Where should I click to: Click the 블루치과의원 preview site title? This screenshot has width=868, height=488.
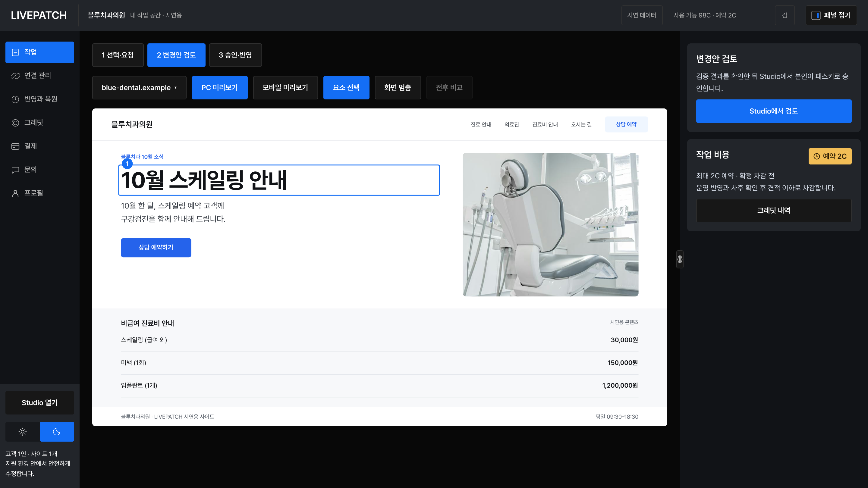[132, 124]
